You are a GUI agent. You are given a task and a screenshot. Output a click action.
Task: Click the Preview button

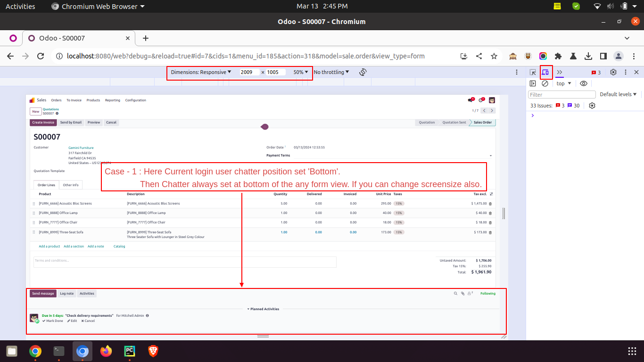click(x=94, y=123)
